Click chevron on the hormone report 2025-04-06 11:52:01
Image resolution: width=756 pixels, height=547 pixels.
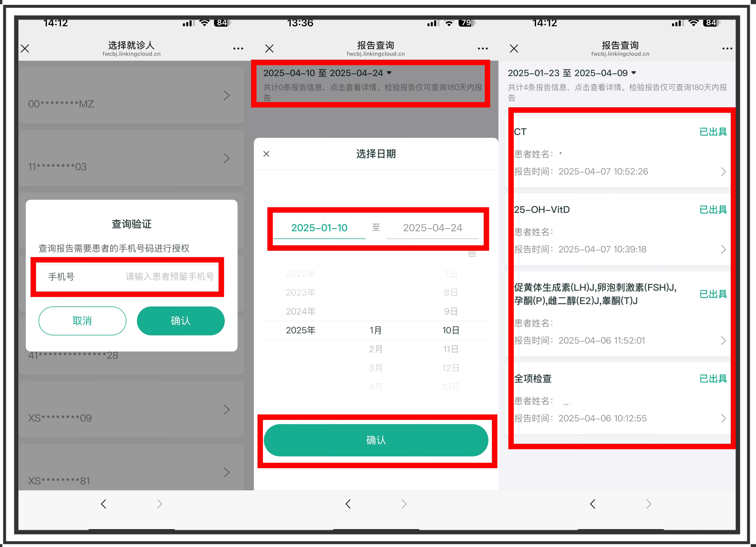(x=723, y=341)
